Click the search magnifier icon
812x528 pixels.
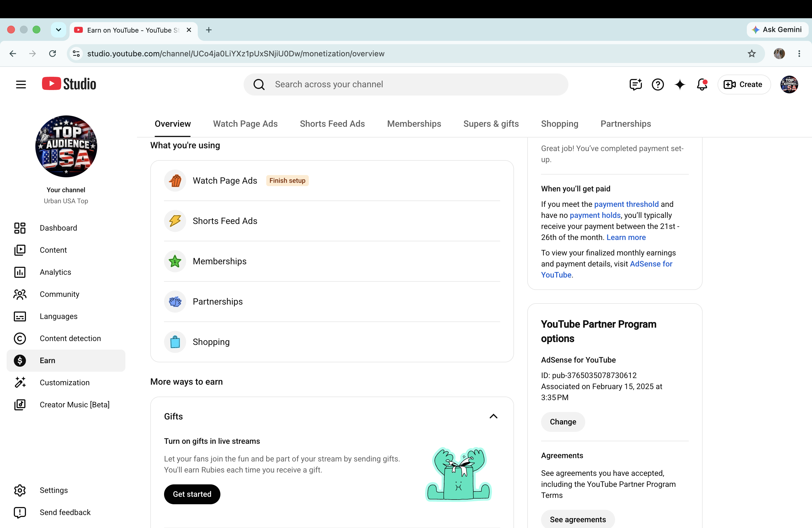(x=259, y=84)
